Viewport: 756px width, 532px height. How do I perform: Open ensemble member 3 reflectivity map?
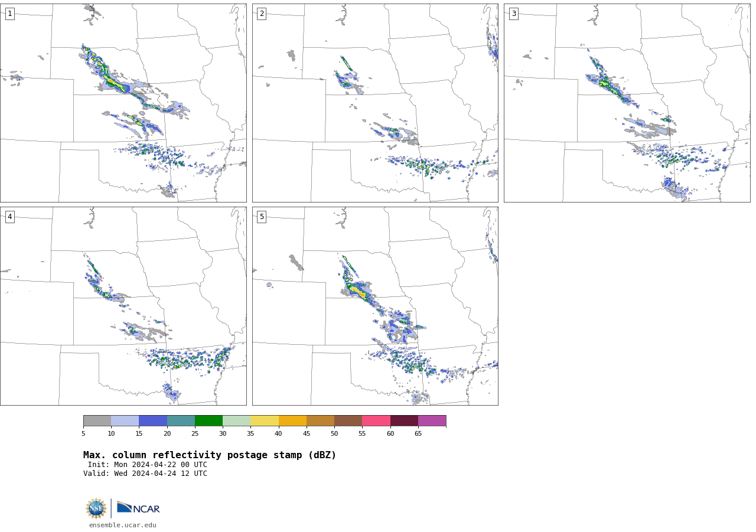coord(627,103)
